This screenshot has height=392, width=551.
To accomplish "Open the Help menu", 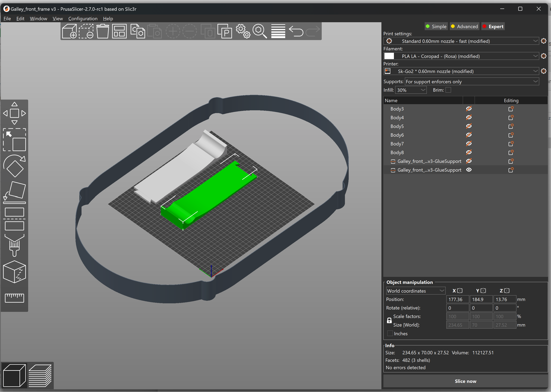I will [x=108, y=19].
